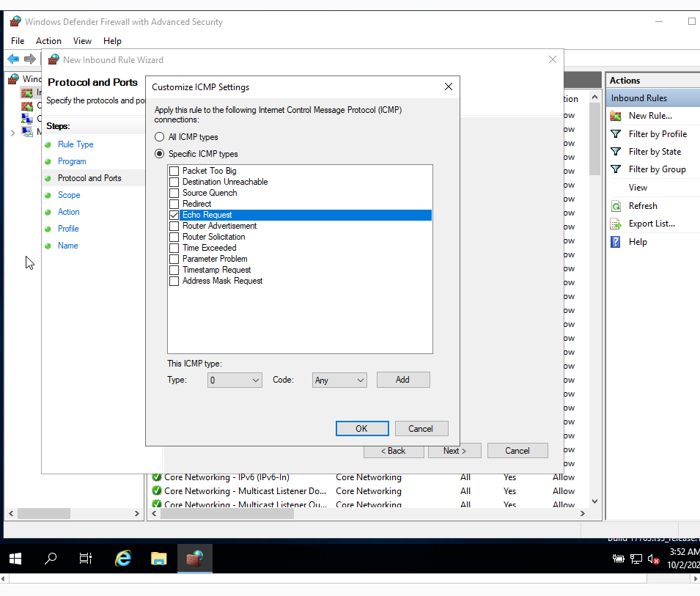Open the Windows Start menu
This screenshot has height=596, width=700.
[x=15, y=559]
